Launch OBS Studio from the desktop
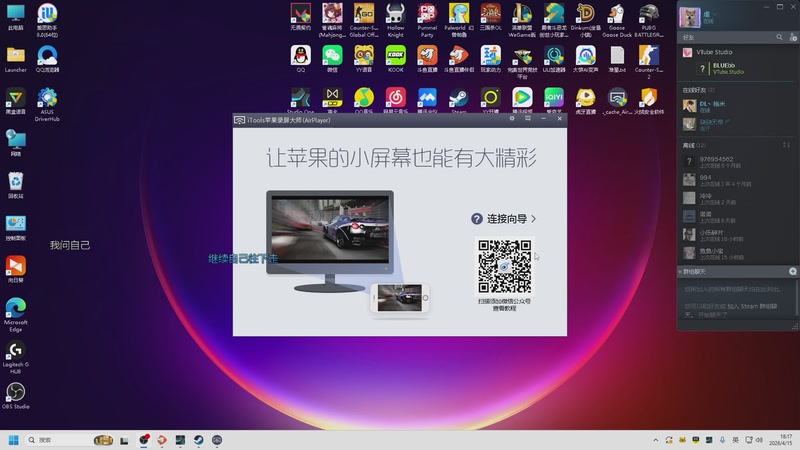This screenshot has width=800, height=450. pyautogui.click(x=15, y=396)
